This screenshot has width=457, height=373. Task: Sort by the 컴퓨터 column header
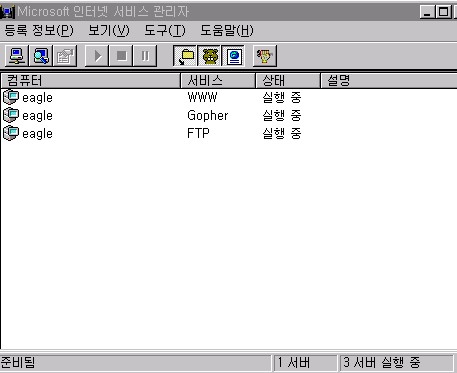91,80
